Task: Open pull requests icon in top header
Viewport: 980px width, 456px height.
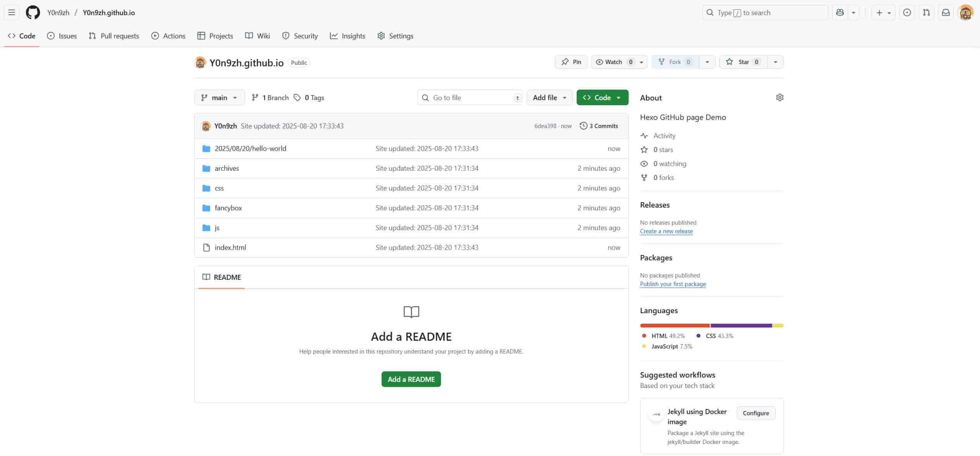Action: pyautogui.click(x=926, y=12)
